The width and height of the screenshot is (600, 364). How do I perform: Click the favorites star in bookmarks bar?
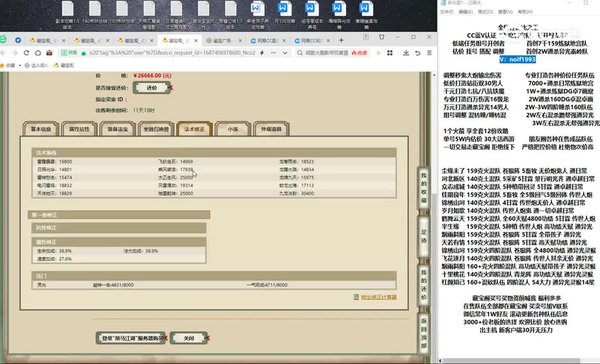tap(2, 65)
